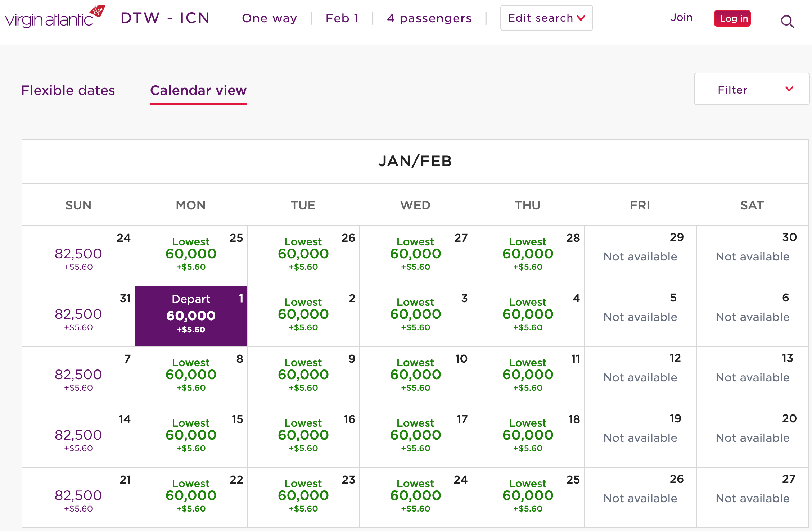Screen dimensions: 812x531
Task: Click the 4 passengers summary text
Action: (429, 18)
